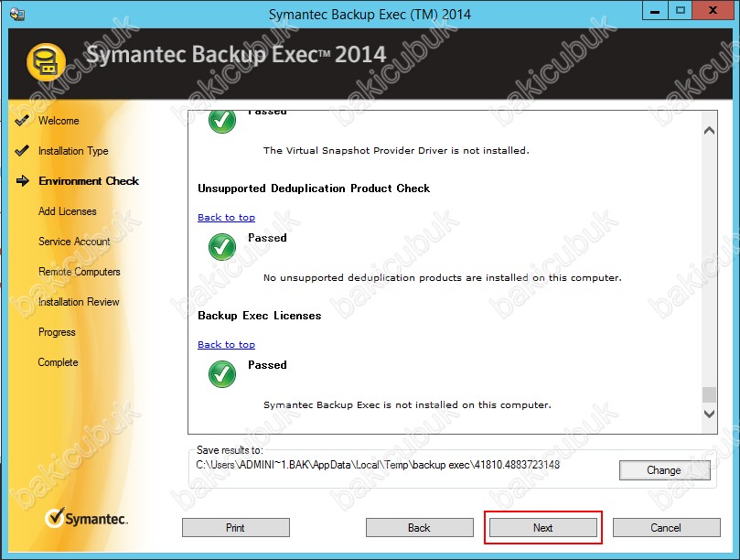This screenshot has width=740, height=560.
Task: Click the Backup Exec Licenses heading
Action: coord(260,316)
